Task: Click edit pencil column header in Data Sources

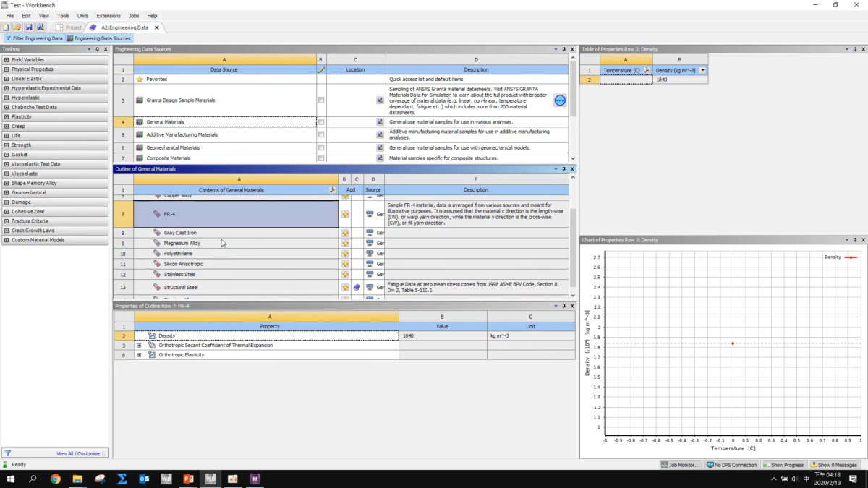Action: tap(321, 69)
